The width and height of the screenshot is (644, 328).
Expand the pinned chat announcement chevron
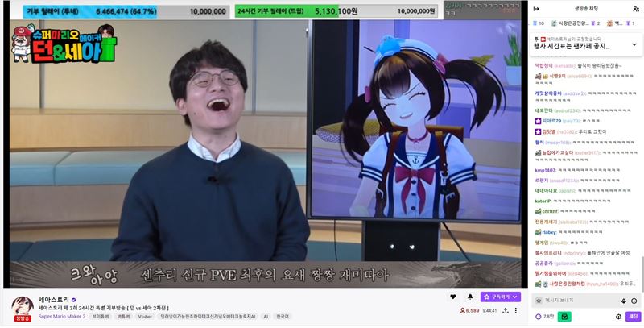634,44
